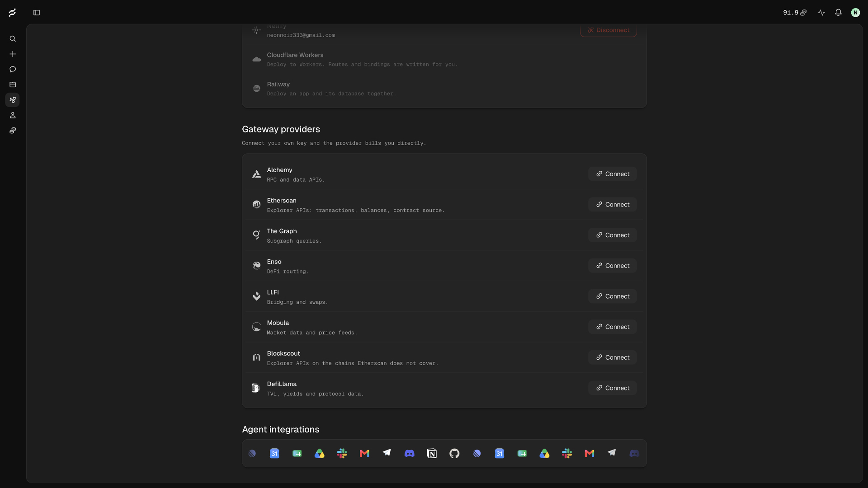Click the neonnoir333@gmail.com account email

coord(301,35)
